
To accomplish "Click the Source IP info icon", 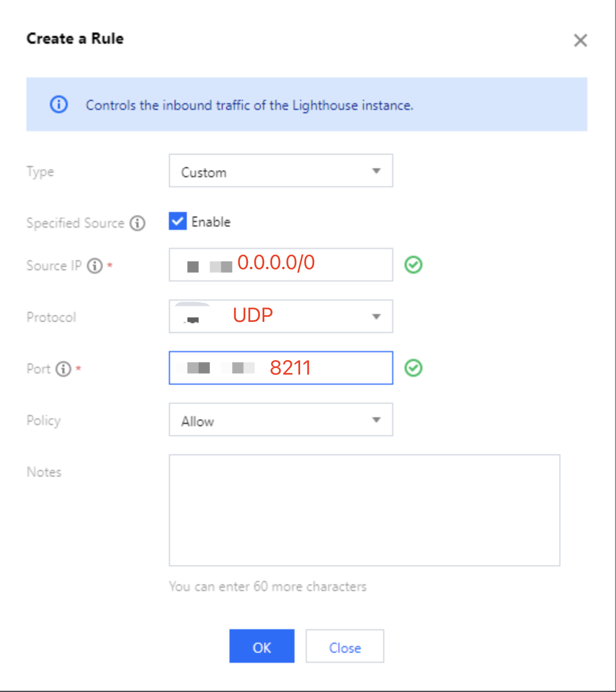I will point(95,266).
